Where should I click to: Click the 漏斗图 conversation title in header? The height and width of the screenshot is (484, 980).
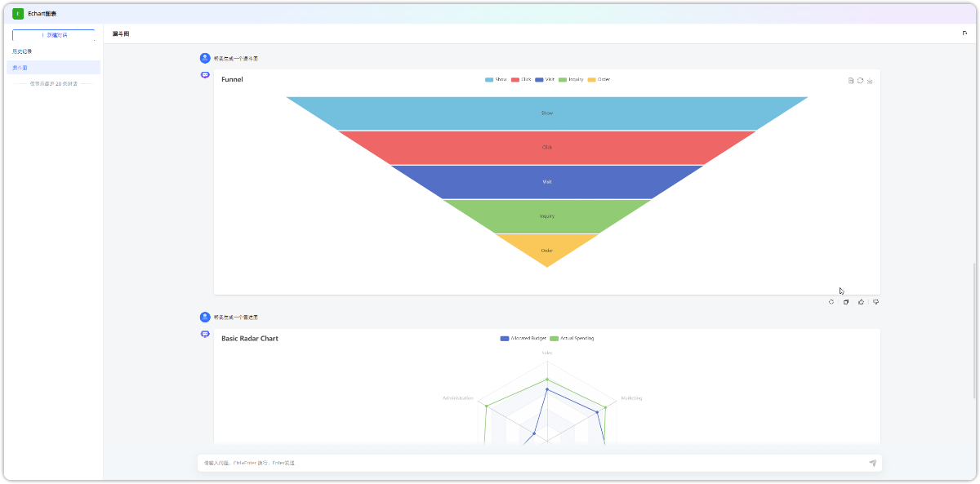point(121,34)
